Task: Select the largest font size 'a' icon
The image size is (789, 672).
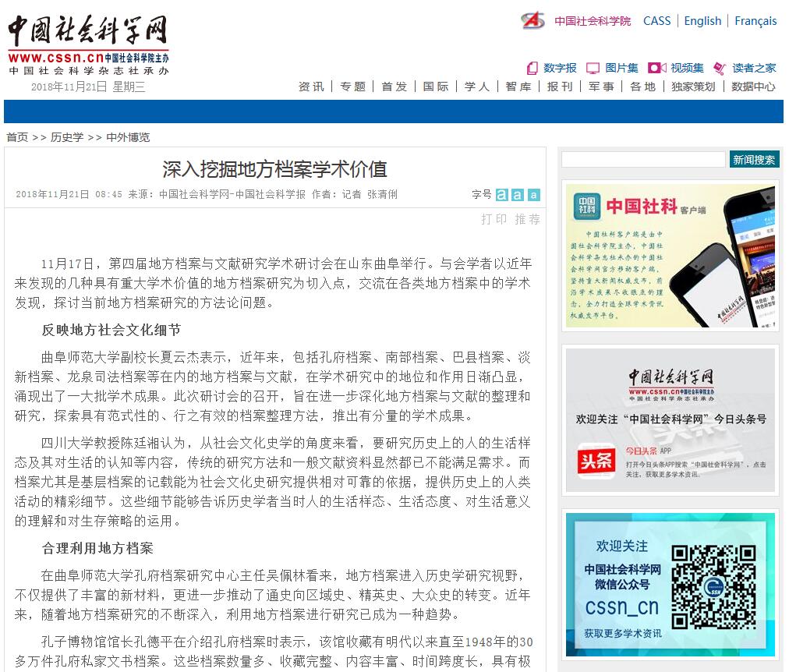Action: (501, 195)
